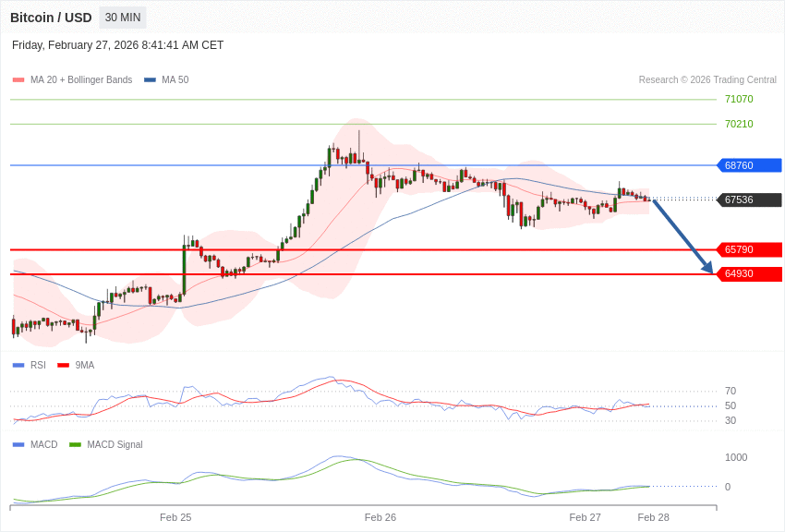
Task: Toggle the MA 50 legend entry
Action: tap(166, 80)
